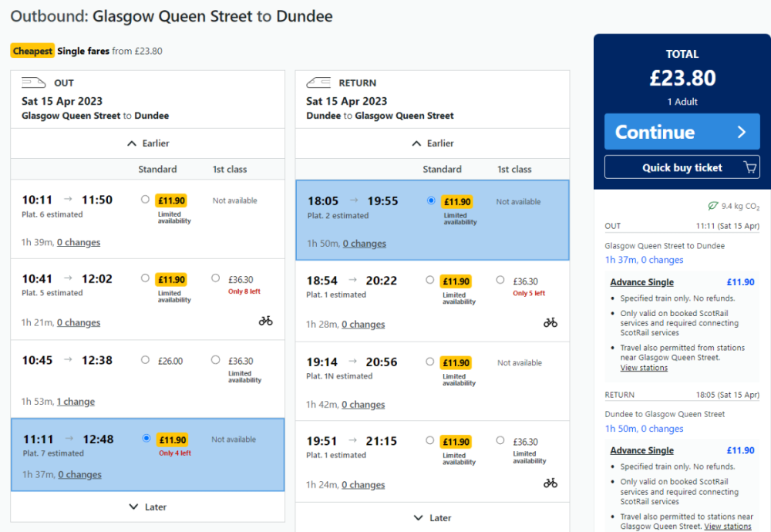
Task: Click the shopping cart icon on Quick buy ticket
Action: point(750,167)
